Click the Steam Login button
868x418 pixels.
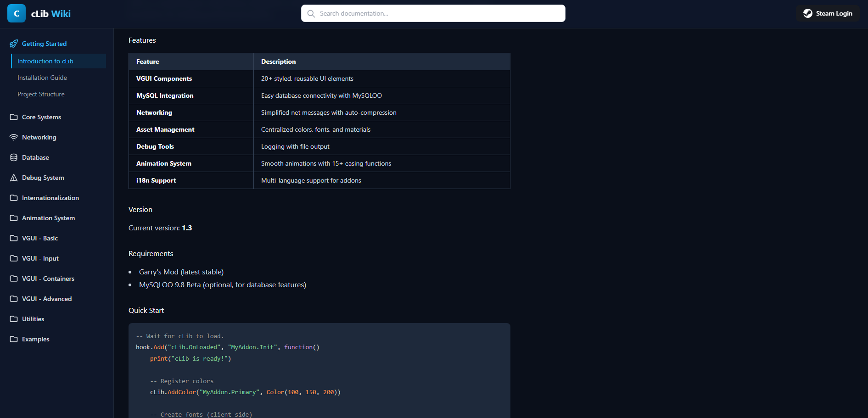click(828, 14)
